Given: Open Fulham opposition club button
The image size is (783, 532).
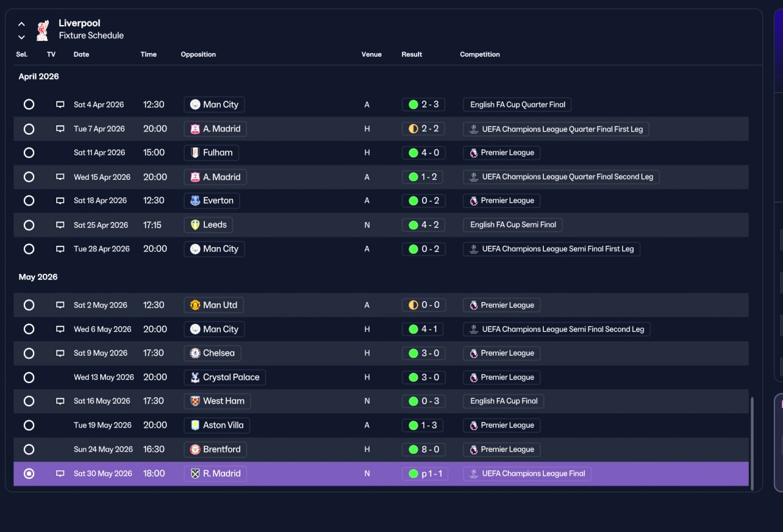Looking at the screenshot, I should tap(211, 153).
